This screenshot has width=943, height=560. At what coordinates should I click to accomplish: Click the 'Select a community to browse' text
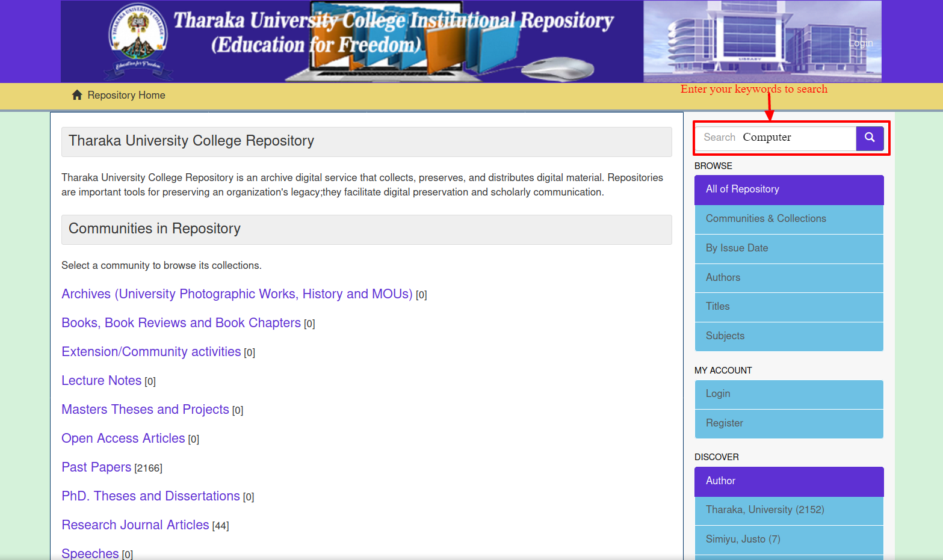(161, 265)
